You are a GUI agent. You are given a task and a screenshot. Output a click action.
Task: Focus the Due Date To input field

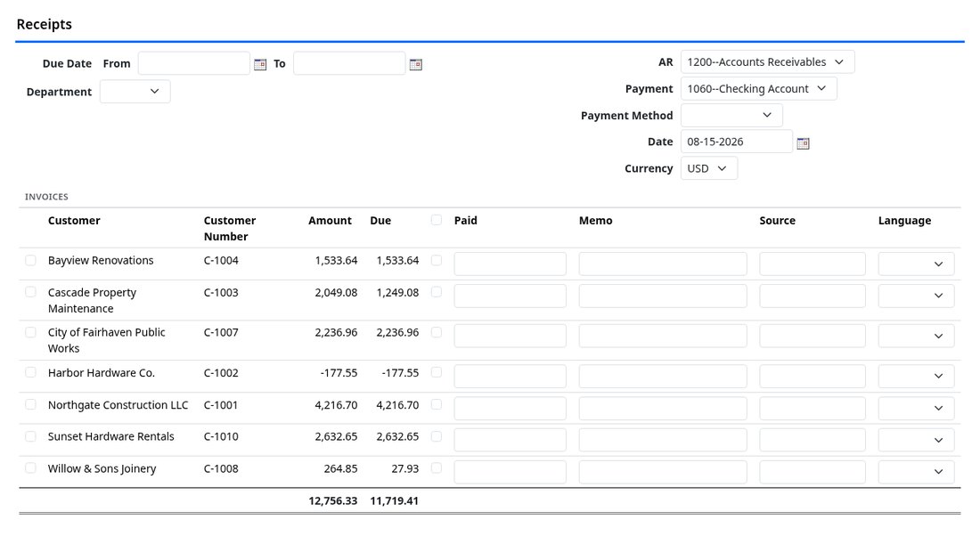[349, 63]
